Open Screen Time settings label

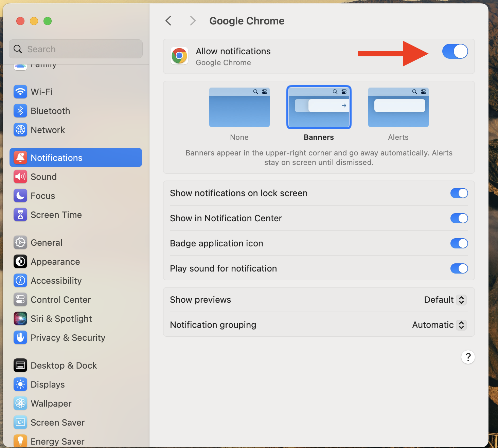[56, 215]
